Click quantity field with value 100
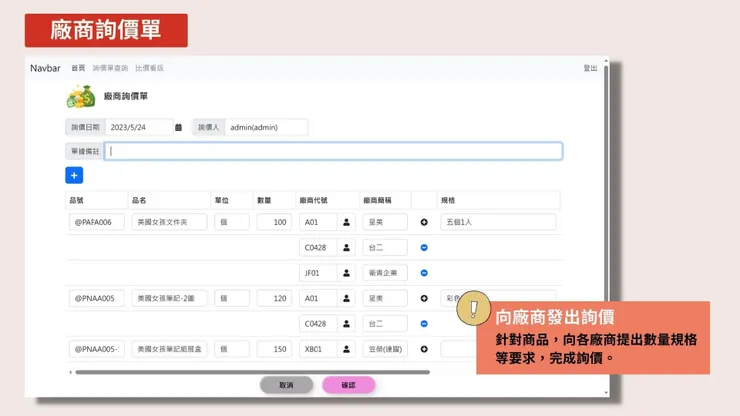The height and width of the screenshot is (416, 740). [274, 222]
